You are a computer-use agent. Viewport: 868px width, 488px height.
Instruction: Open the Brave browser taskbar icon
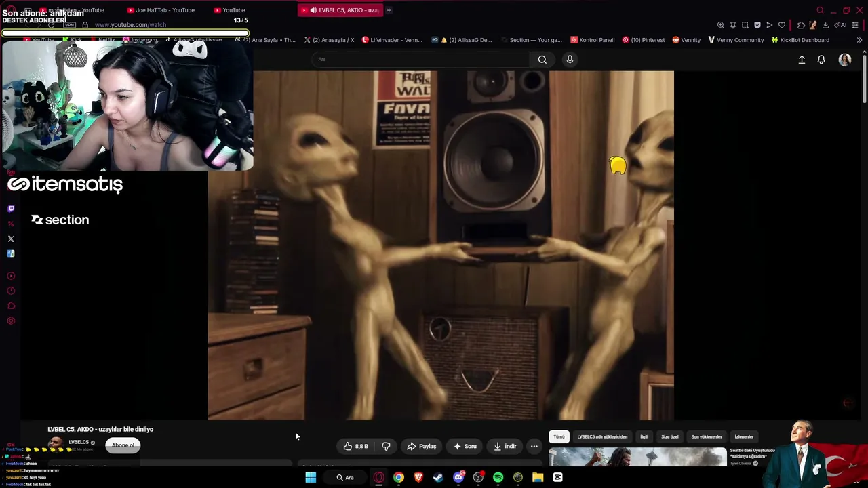[418, 477]
